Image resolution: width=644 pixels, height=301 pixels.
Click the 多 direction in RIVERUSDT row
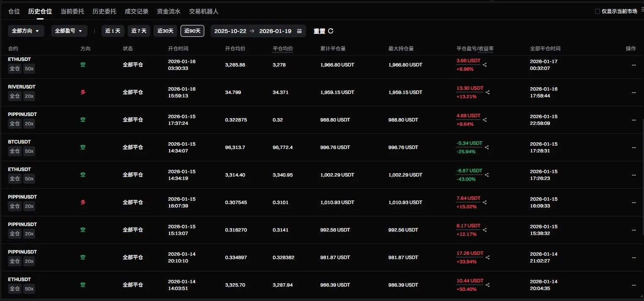(83, 92)
